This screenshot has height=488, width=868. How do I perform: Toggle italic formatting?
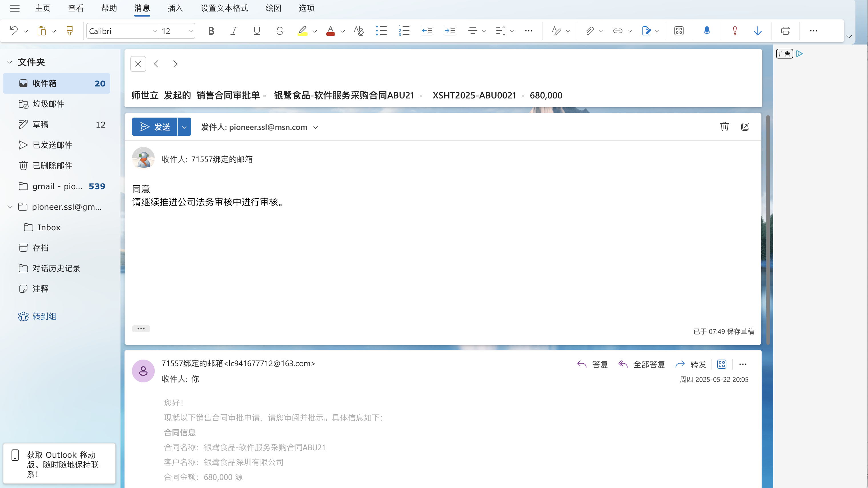tap(234, 31)
